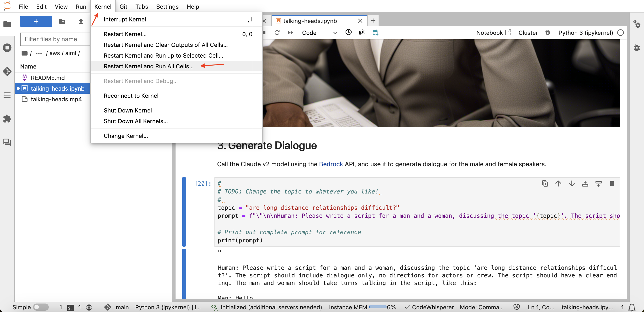Duplicate the cell with copy icon
Image resolution: width=644 pixels, height=312 pixels.
pos(545,184)
